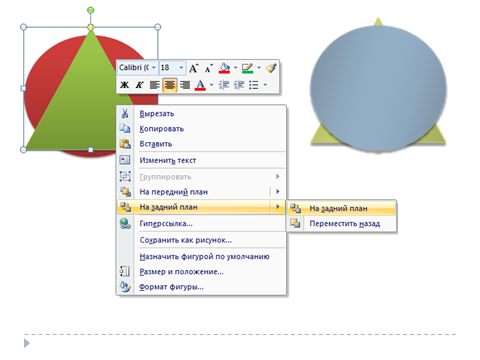Select Изменить текст menu entry
This screenshot has height=360, width=480.
pos(201,160)
